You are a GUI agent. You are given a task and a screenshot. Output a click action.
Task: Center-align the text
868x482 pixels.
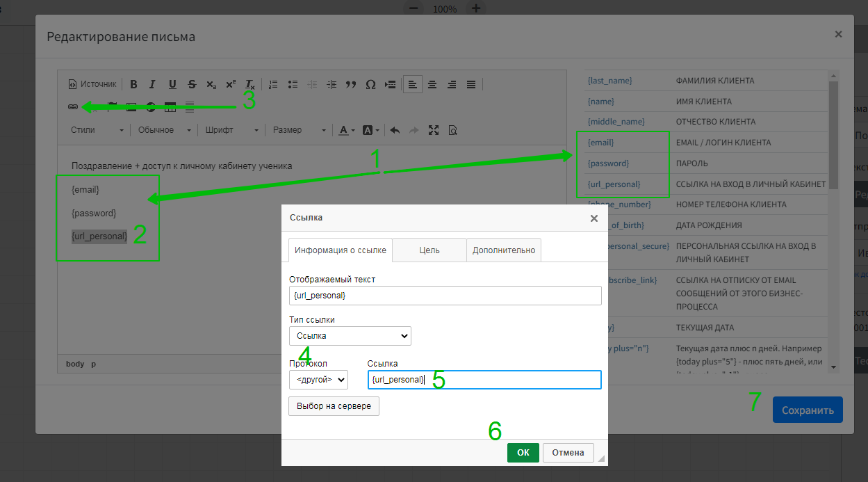(432, 84)
